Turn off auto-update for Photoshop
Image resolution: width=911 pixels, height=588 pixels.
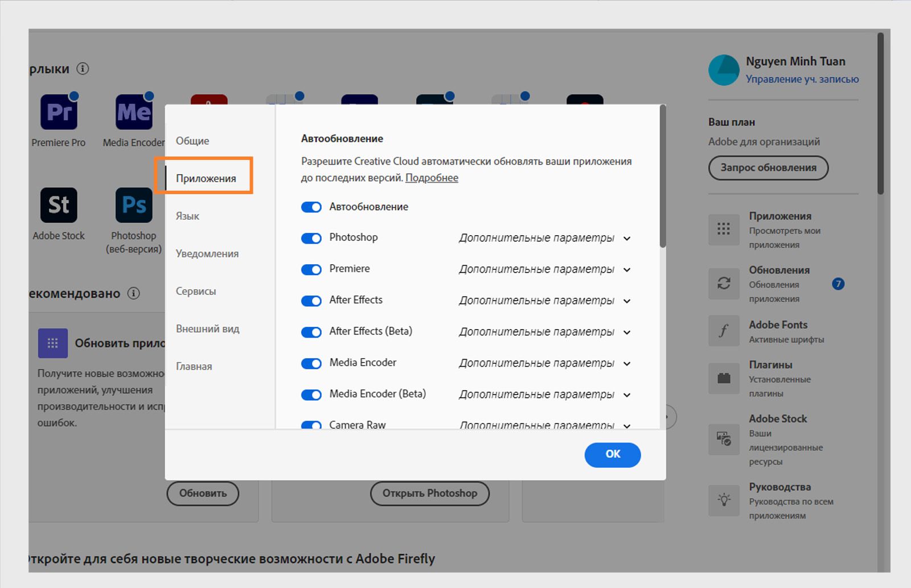coord(311,238)
